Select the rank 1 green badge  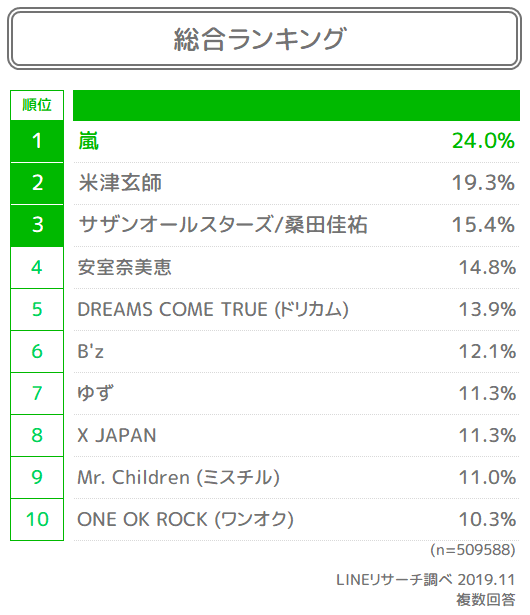pos(37,141)
